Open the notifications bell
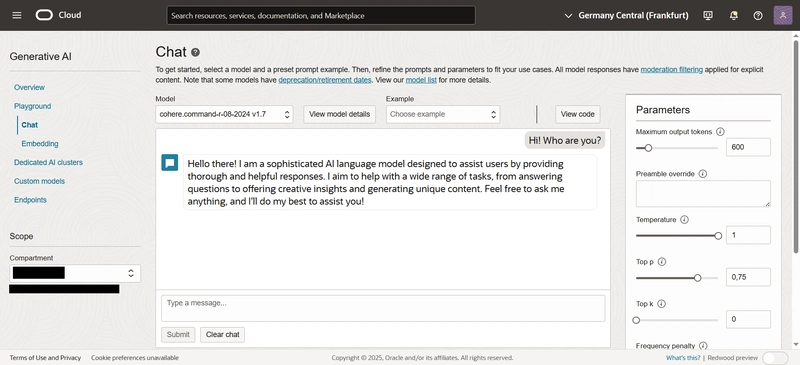The height and width of the screenshot is (365, 800). click(734, 15)
